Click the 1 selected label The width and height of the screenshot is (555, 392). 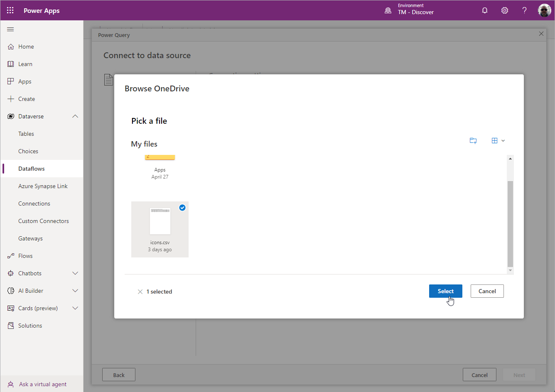coord(159,292)
